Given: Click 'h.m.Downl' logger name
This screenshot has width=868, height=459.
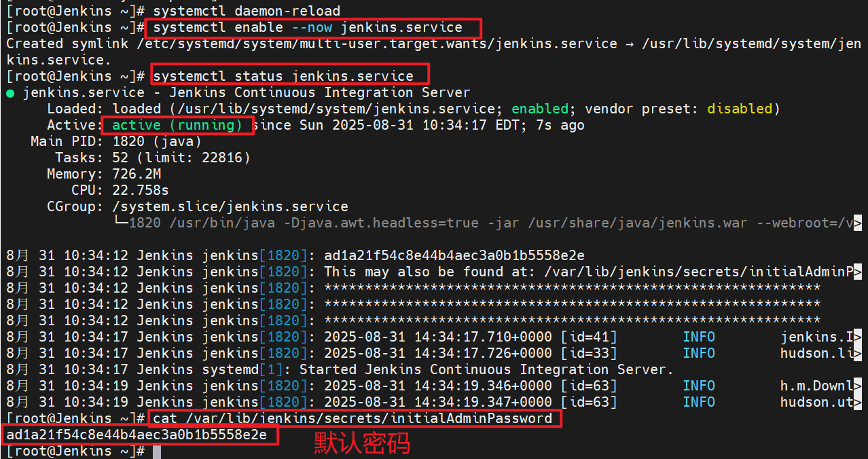Looking at the screenshot, I should pyautogui.click(x=817, y=386).
